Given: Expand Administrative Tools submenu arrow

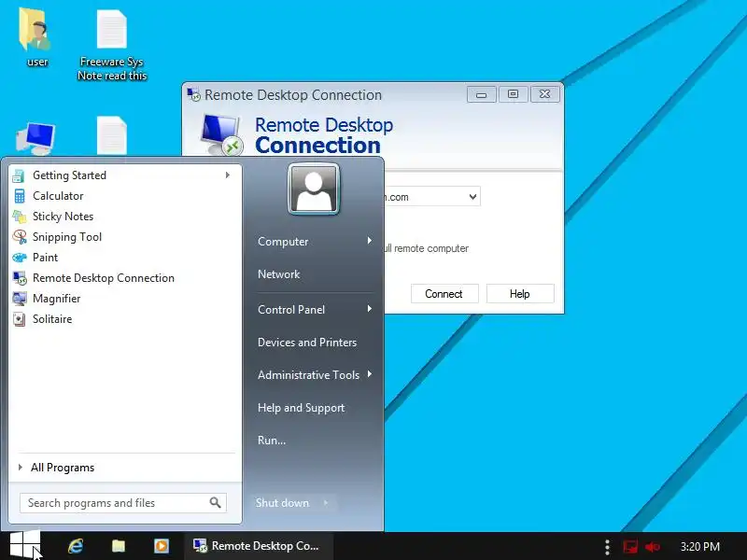Looking at the screenshot, I should point(369,375).
